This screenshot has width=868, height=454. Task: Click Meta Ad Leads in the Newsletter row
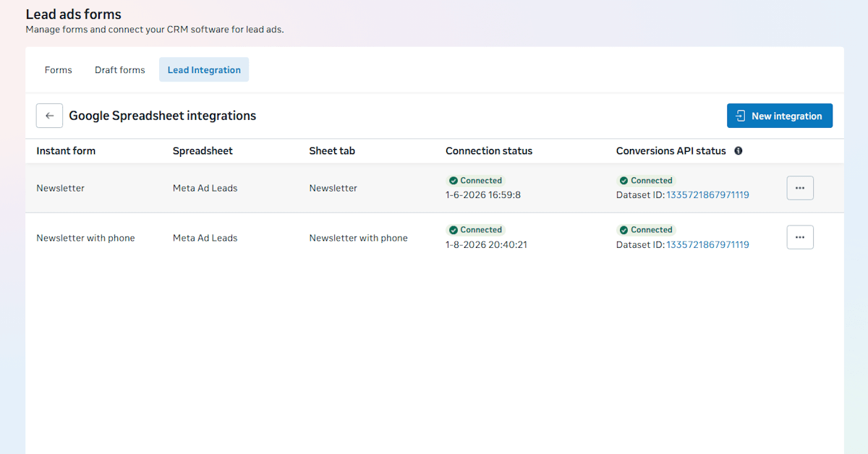pyautogui.click(x=205, y=188)
